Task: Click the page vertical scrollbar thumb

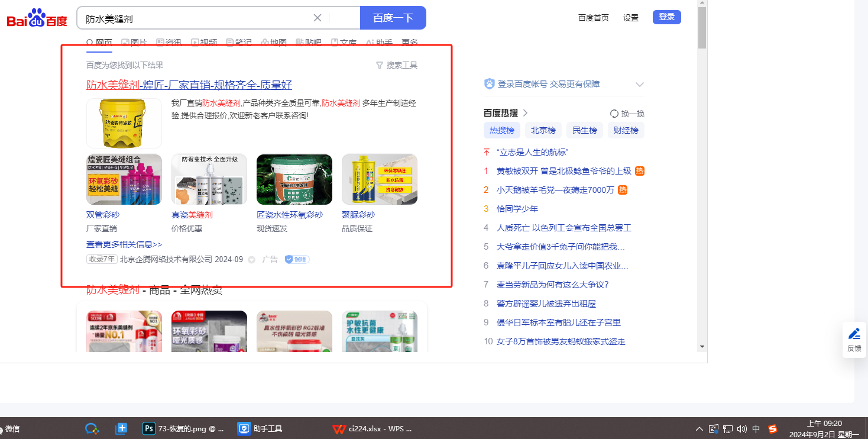Action: click(x=702, y=28)
